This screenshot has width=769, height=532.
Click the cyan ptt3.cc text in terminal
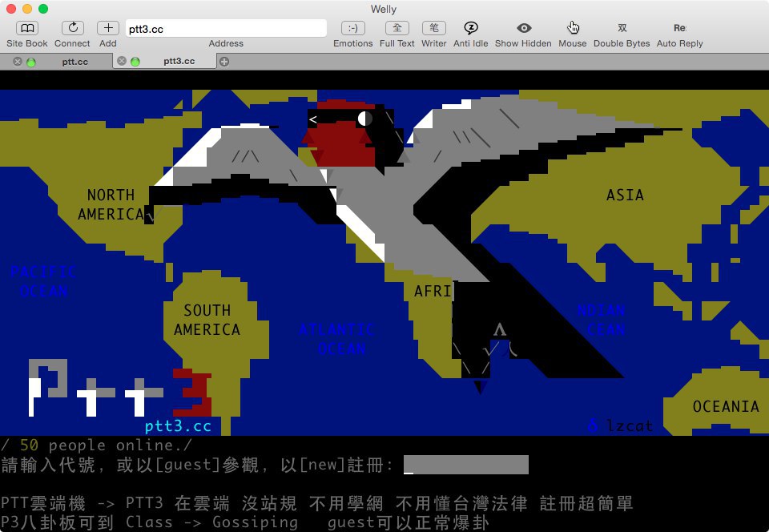[178, 425]
